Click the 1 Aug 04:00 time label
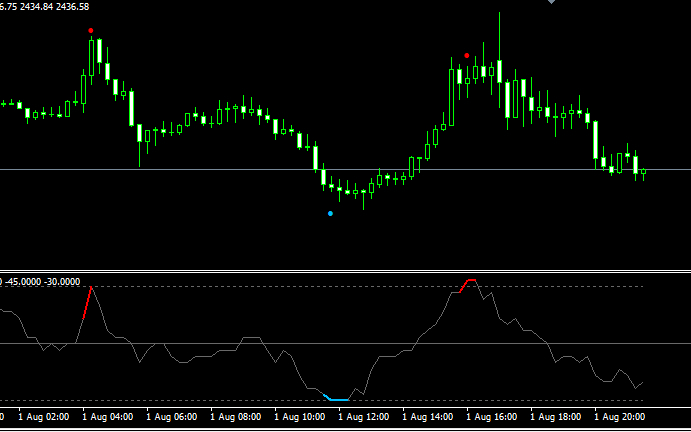691x432 pixels. pyautogui.click(x=107, y=415)
